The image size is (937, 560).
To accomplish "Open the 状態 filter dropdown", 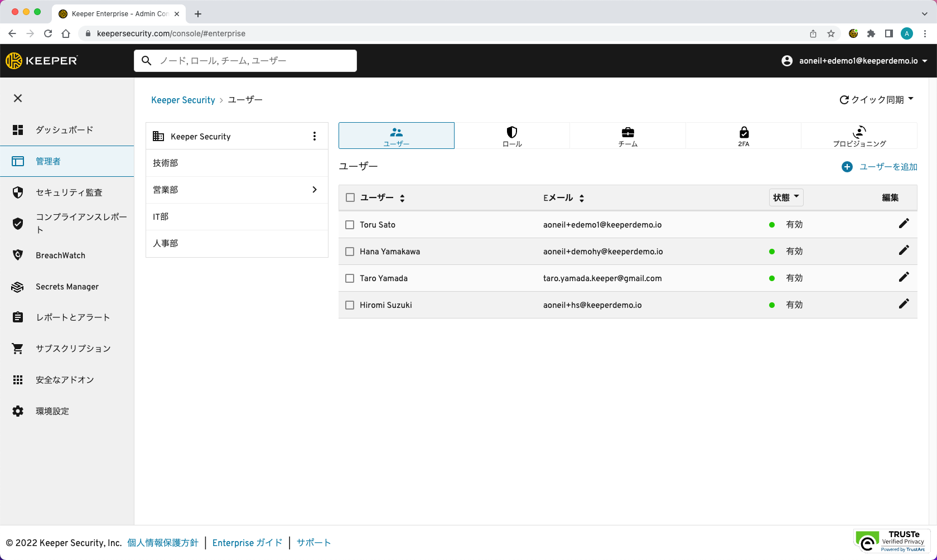I will coord(786,197).
